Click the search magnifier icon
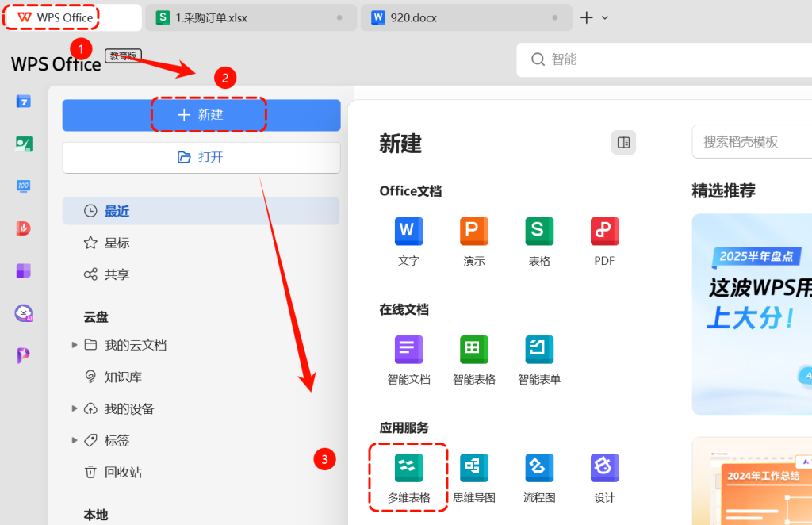The width and height of the screenshot is (812, 525). [x=538, y=59]
